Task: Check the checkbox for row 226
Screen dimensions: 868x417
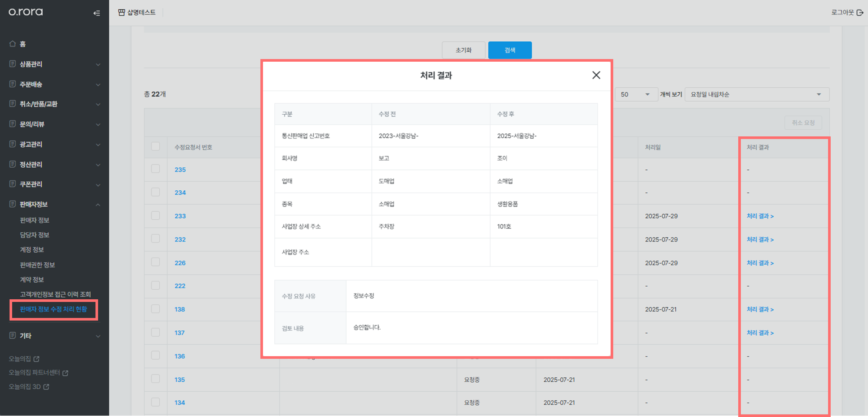Action: 155,262
